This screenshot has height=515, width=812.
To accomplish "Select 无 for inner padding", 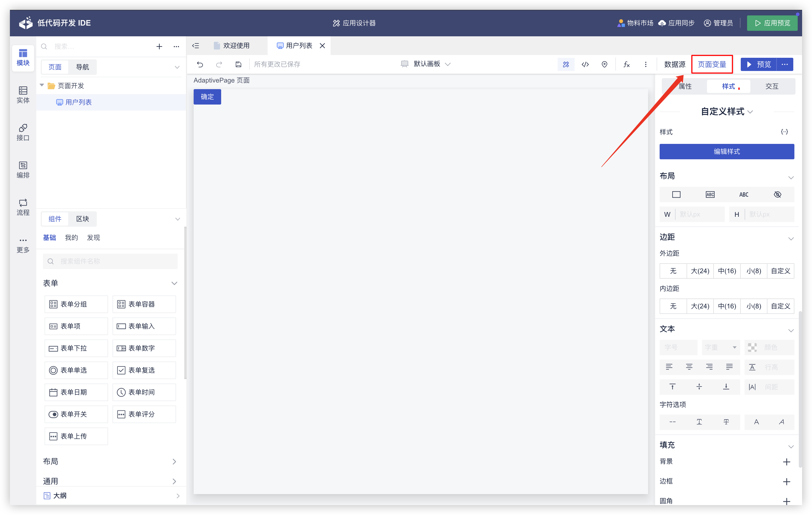I will pos(673,306).
